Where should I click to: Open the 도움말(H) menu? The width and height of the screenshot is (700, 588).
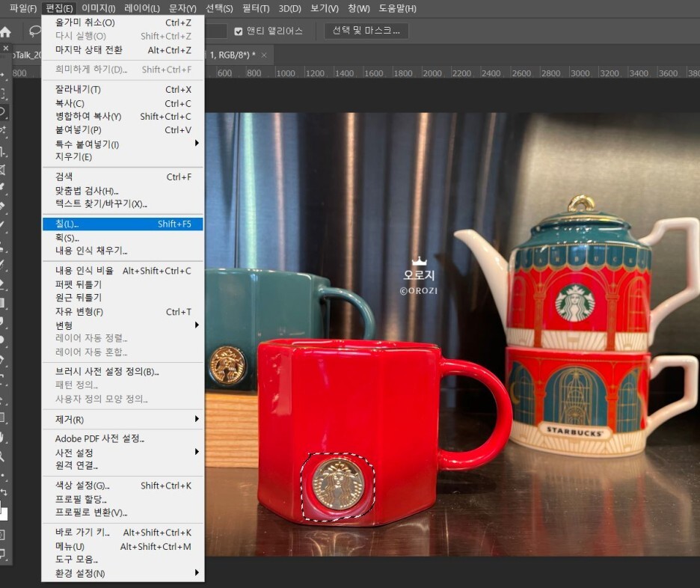point(397,8)
